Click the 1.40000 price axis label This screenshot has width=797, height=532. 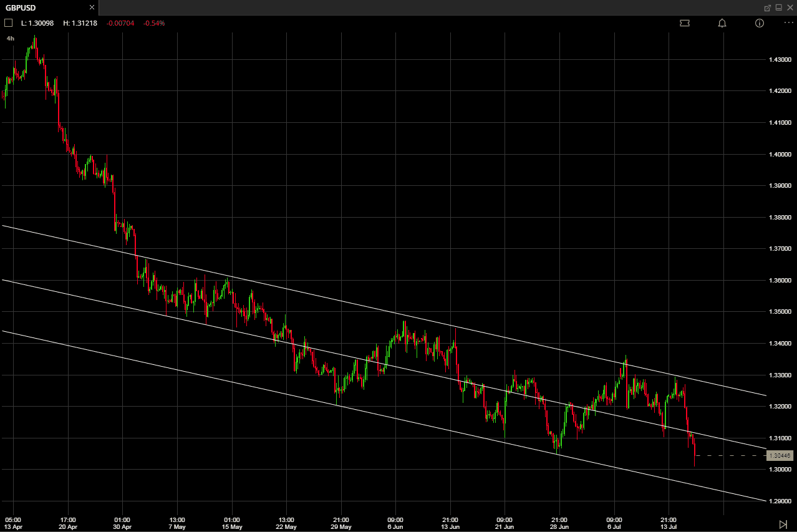pos(781,154)
